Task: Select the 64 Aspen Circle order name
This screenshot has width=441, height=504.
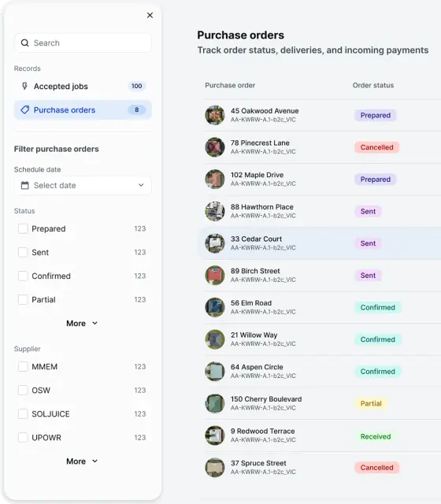Action: (x=257, y=367)
